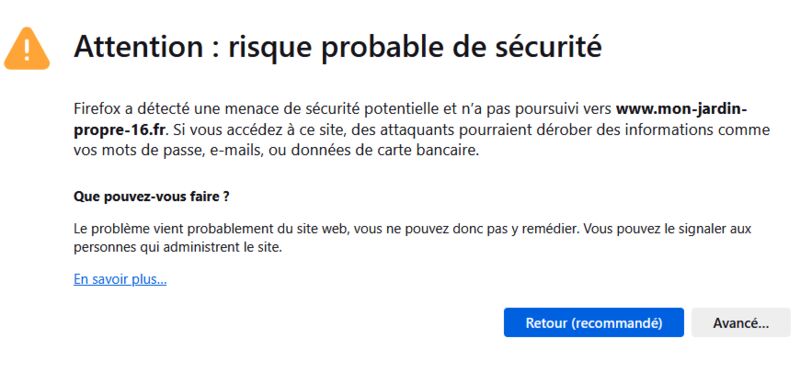800x372 pixels.
Task: Click the Que pouvez-vous faire ? subheading
Action: click(151, 196)
